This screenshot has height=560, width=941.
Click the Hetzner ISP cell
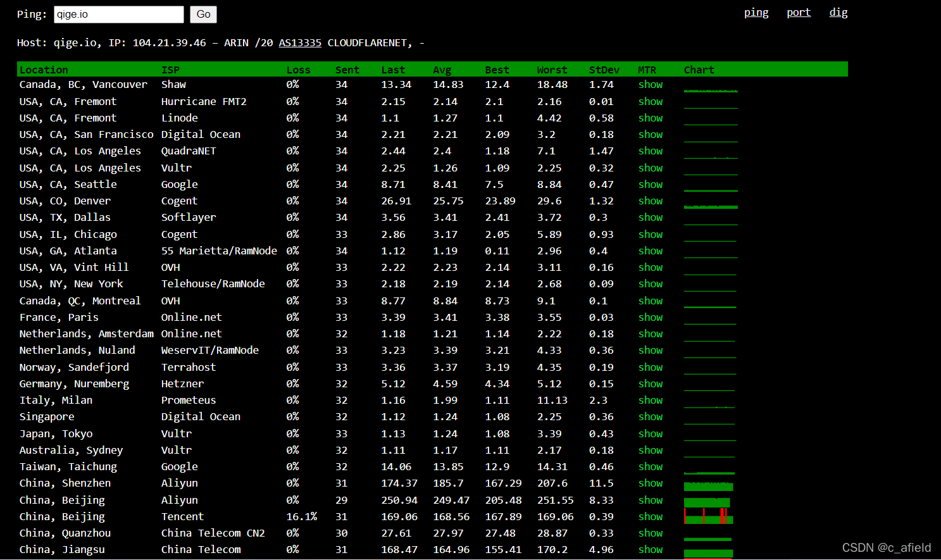pos(182,383)
